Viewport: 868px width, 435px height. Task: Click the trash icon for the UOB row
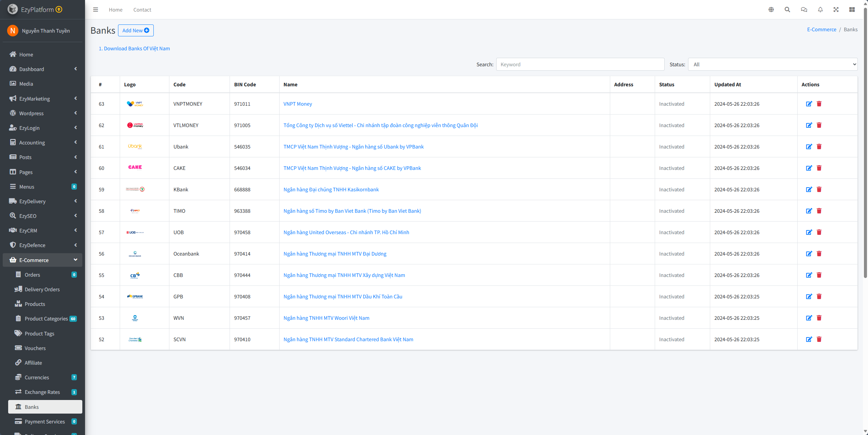[819, 232]
